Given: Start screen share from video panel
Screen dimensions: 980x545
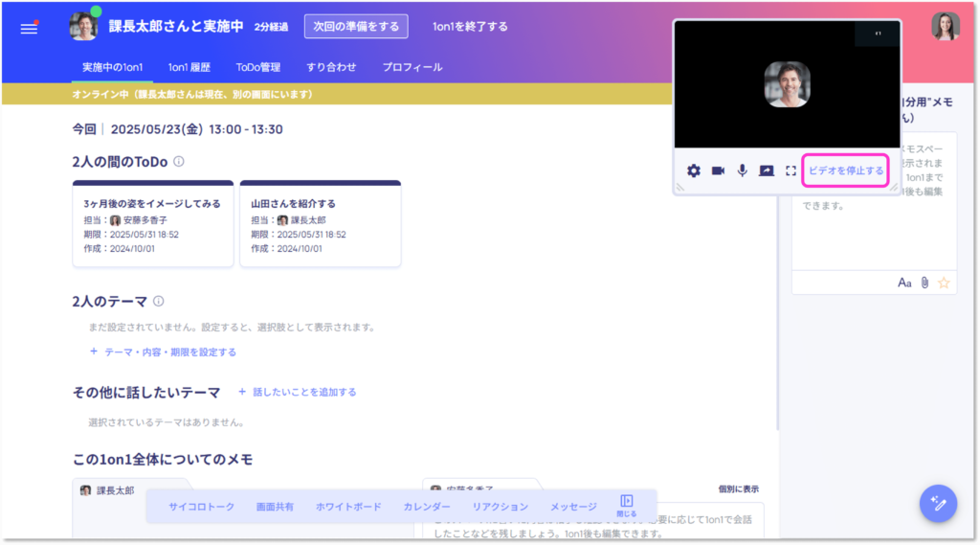Looking at the screenshot, I should pos(767,170).
